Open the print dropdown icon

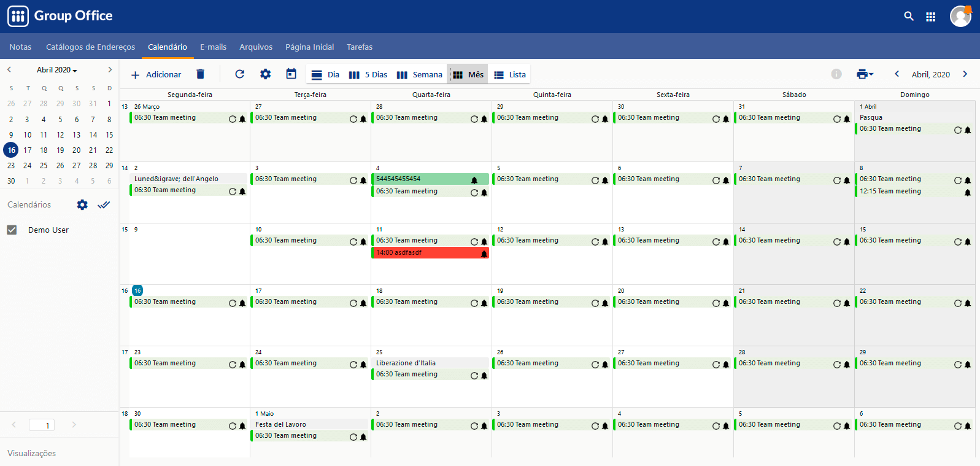pos(865,74)
